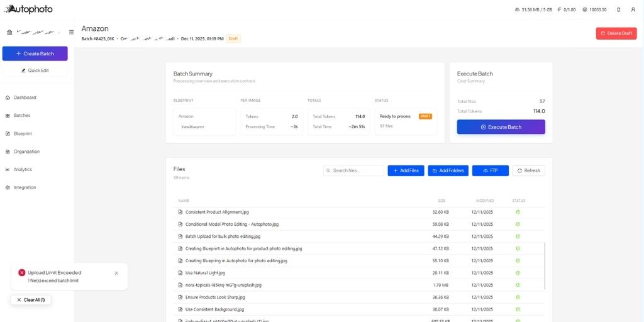Click the Create Batch button
The width and height of the screenshot is (644, 322).
tap(35, 53)
